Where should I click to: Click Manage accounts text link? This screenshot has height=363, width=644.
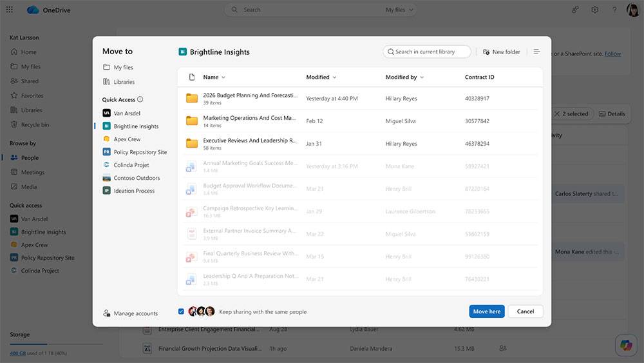pyautogui.click(x=135, y=313)
